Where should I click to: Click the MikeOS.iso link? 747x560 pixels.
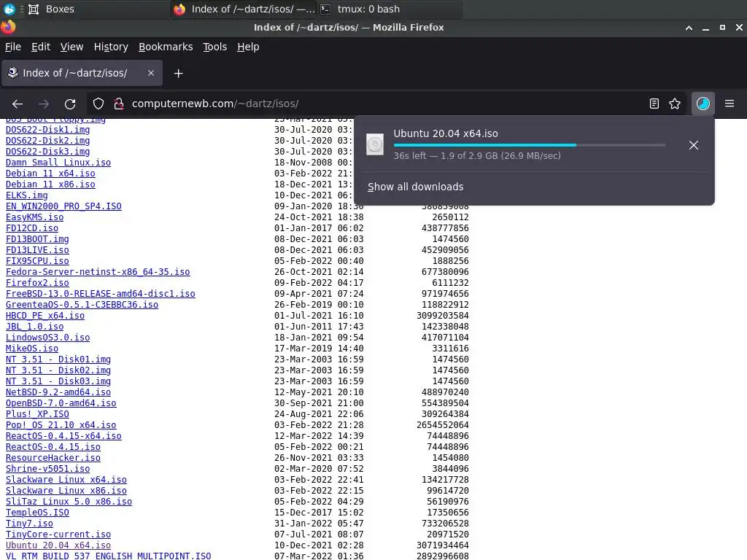tap(32, 349)
